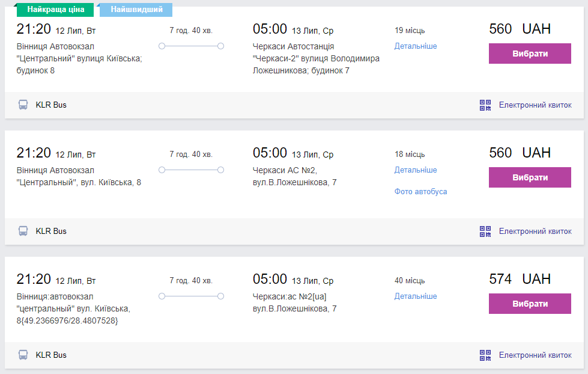The image size is (588, 374).
Task: Expand 'Детальніше' under 18 місць
Action: (x=416, y=170)
